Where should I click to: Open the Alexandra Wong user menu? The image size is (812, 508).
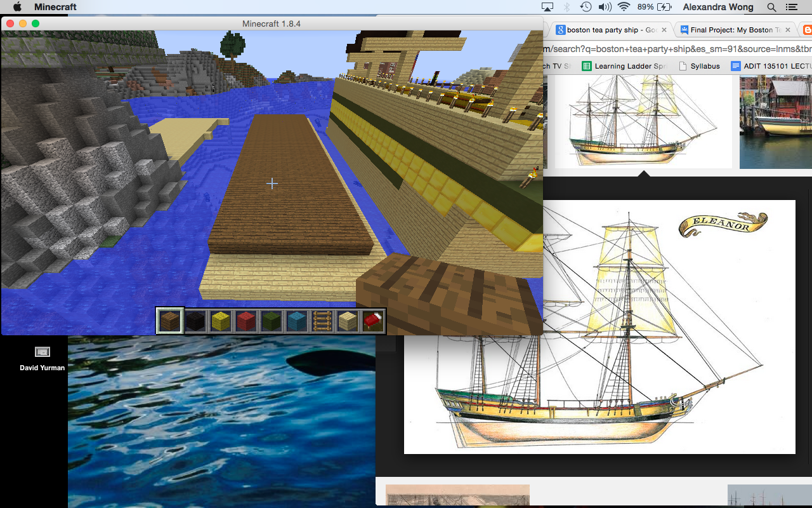point(718,7)
